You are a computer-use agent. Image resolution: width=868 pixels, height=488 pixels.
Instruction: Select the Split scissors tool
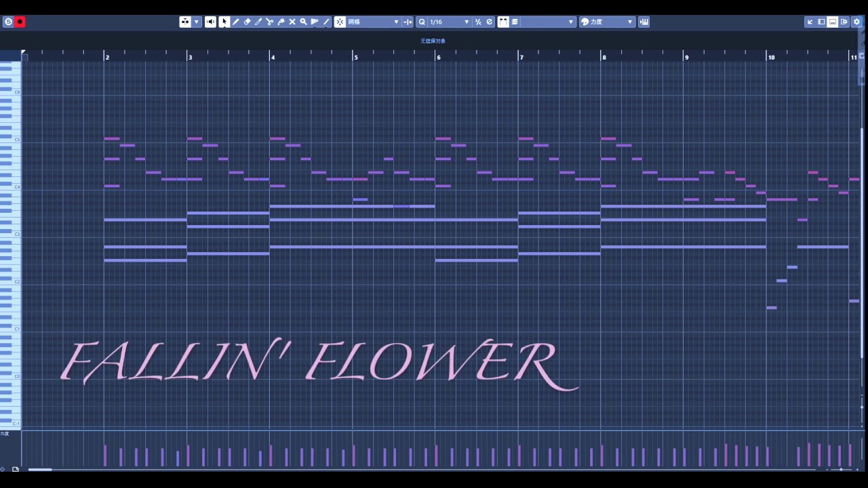point(269,22)
